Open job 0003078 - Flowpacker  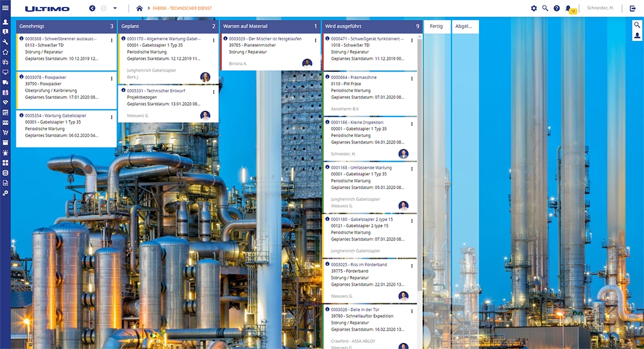tap(45, 77)
